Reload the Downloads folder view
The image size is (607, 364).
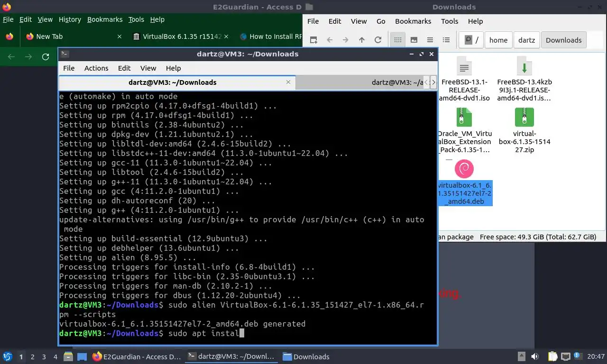378,40
